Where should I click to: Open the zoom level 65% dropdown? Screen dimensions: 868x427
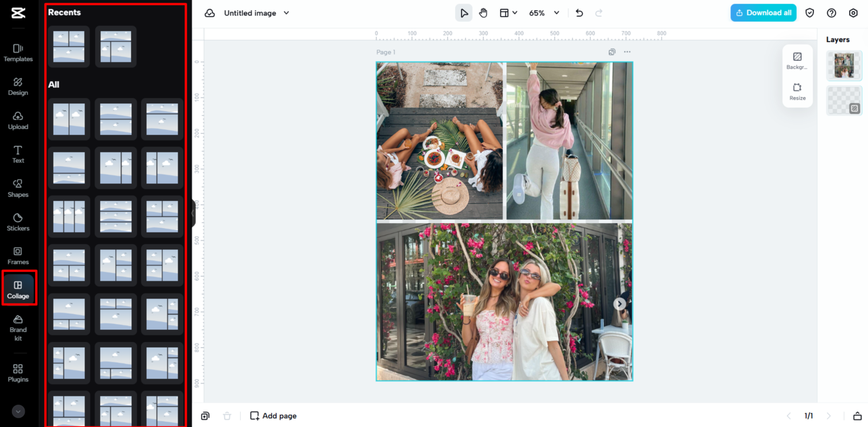coord(543,13)
